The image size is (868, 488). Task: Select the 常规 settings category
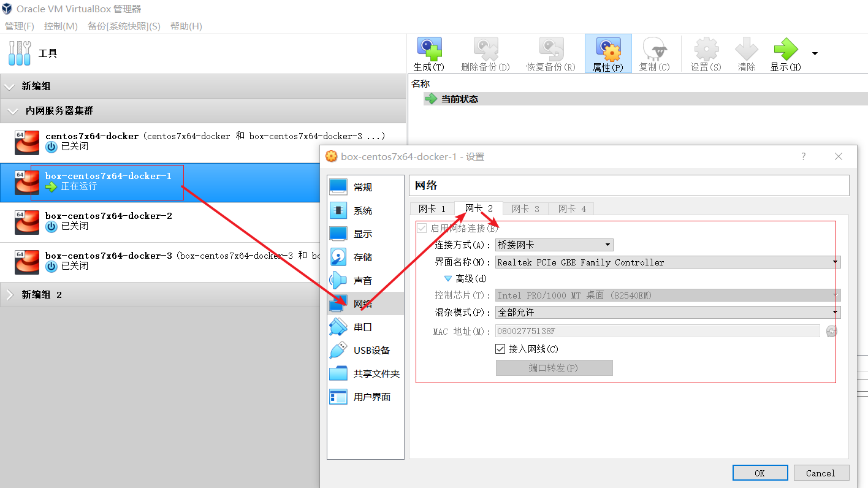pyautogui.click(x=365, y=187)
